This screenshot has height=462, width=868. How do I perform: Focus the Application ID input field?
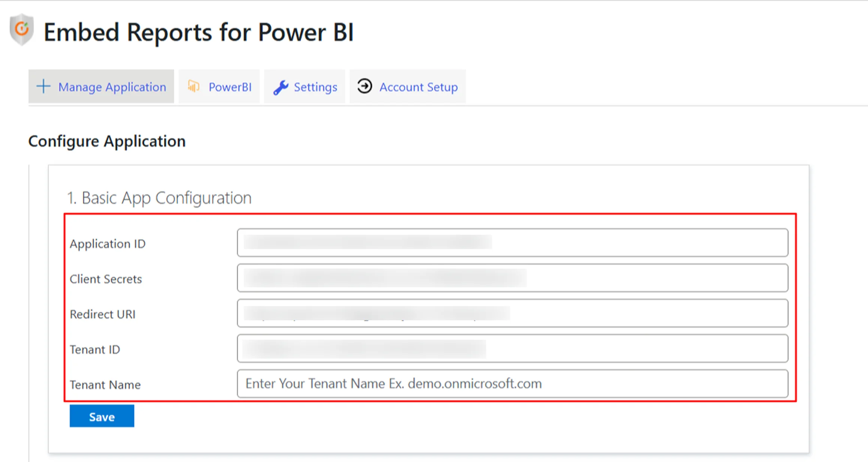[x=512, y=243]
